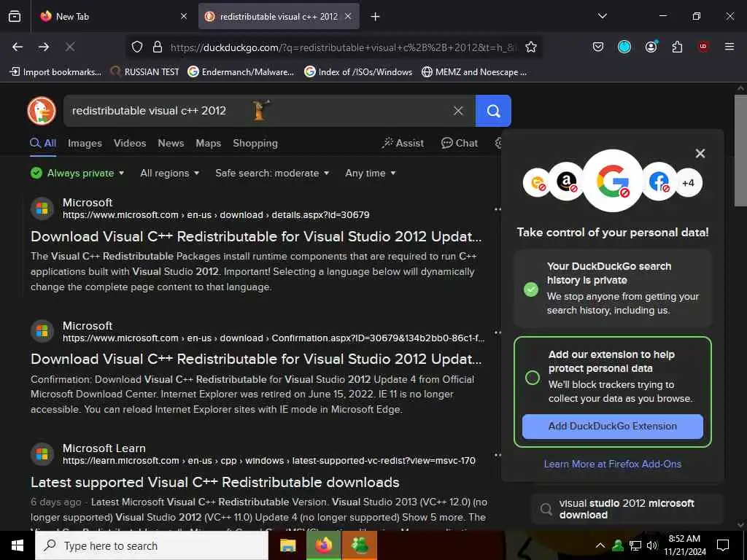Click the +4 more trackers badge
The width and height of the screenshot is (747, 560).
[688, 183]
